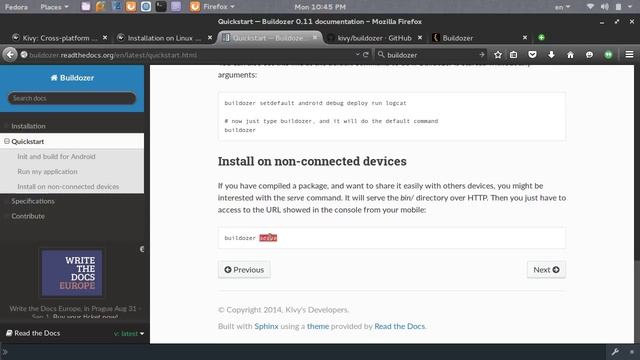Open the theme link in footer
The height and width of the screenshot is (360, 640).
pyautogui.click(x=318, y=326)
